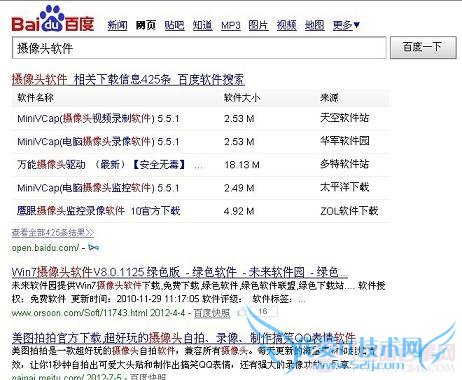462x380 pixels.
Task: Open the 图片 images tab
Action: tap(258, 25)
